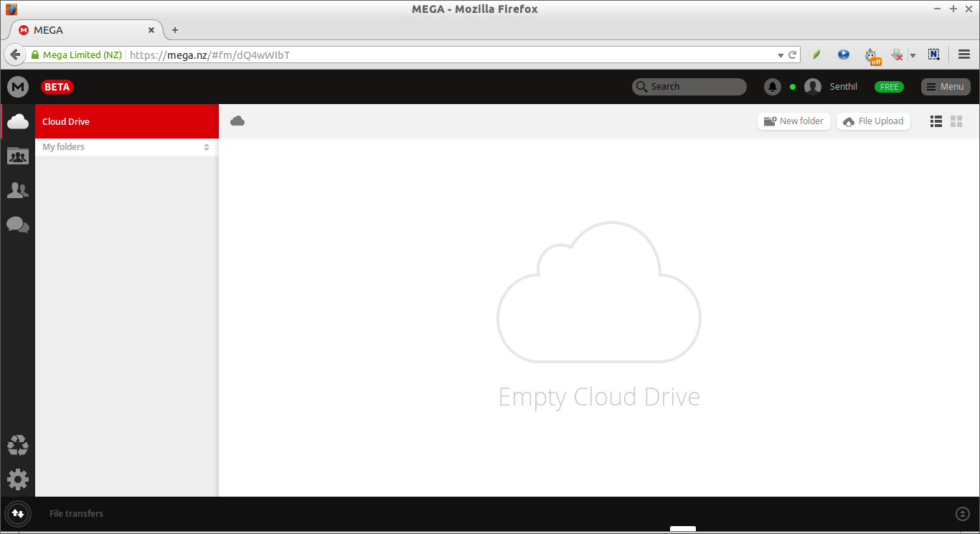Open the notifications bell
The height and width of the screenshot is (534, 980).
pos(773,87)
